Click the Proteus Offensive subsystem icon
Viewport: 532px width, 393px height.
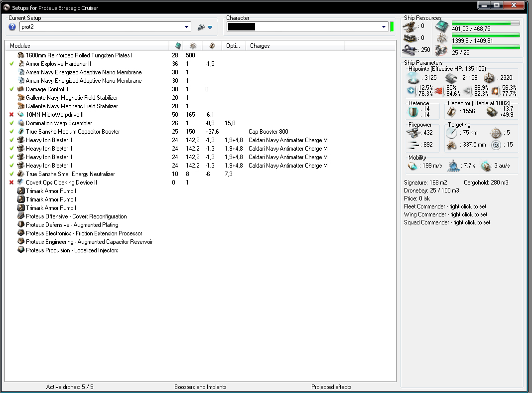click(21, 216)
